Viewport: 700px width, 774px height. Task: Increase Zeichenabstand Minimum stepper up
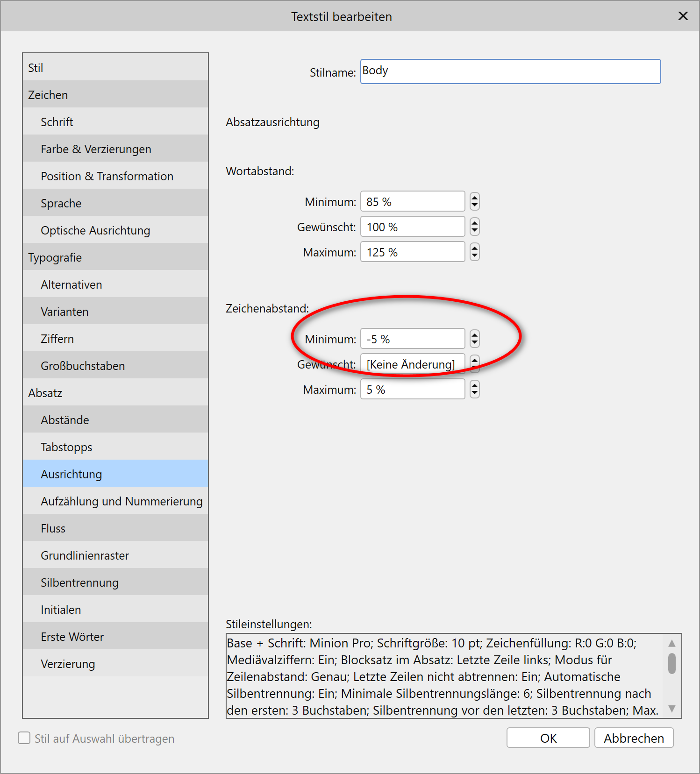click(475, 334)
